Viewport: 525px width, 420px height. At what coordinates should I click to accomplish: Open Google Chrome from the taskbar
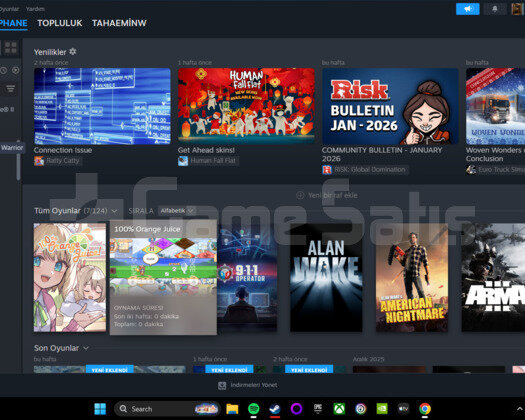pyautogui.click(x=425, y=409)
